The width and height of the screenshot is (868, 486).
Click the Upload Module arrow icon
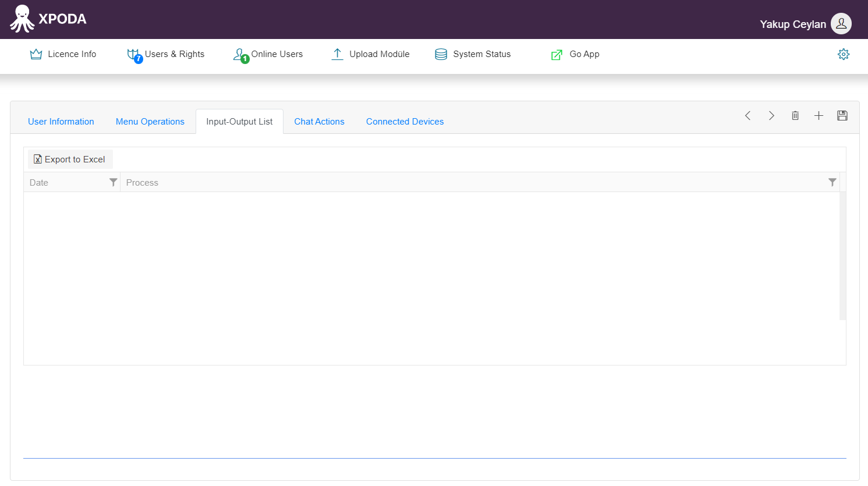(x=337, y=54)
